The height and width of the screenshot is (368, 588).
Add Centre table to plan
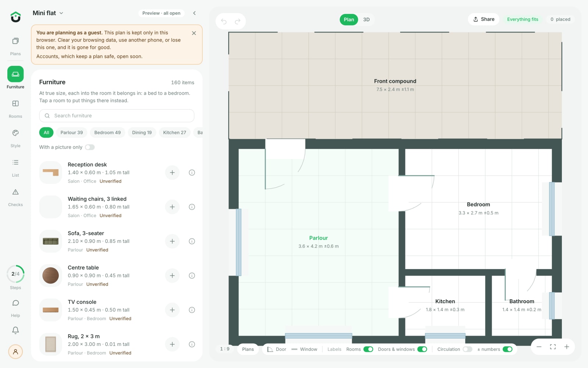point(172,276)
